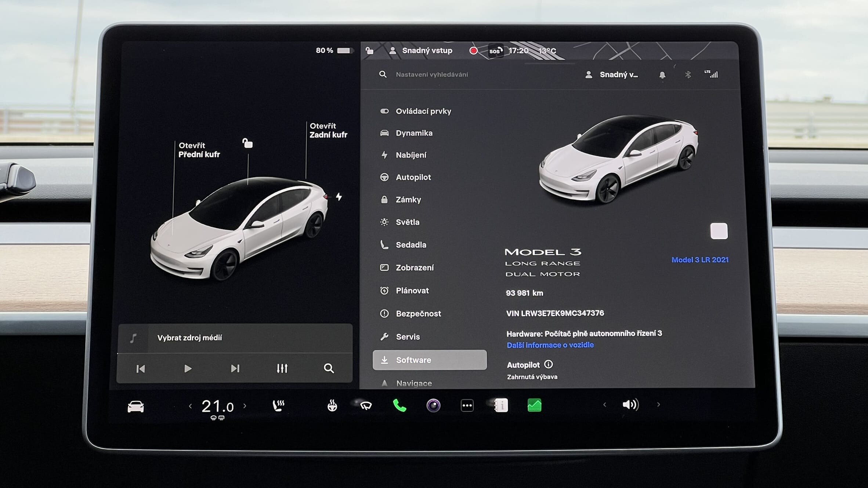Open the Nabíjení charging menu

[411, 155]
